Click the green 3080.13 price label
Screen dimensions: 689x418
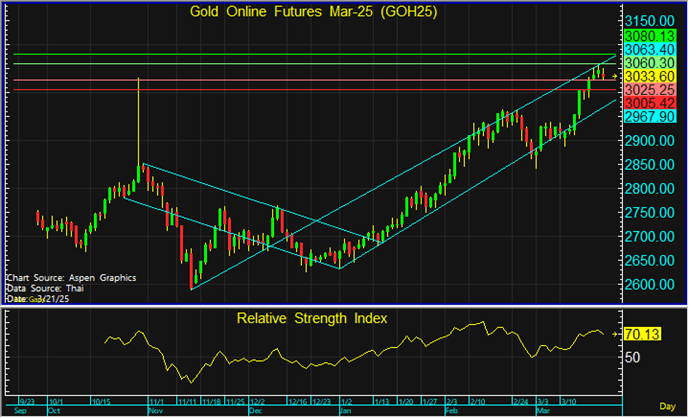pos(650,34)
